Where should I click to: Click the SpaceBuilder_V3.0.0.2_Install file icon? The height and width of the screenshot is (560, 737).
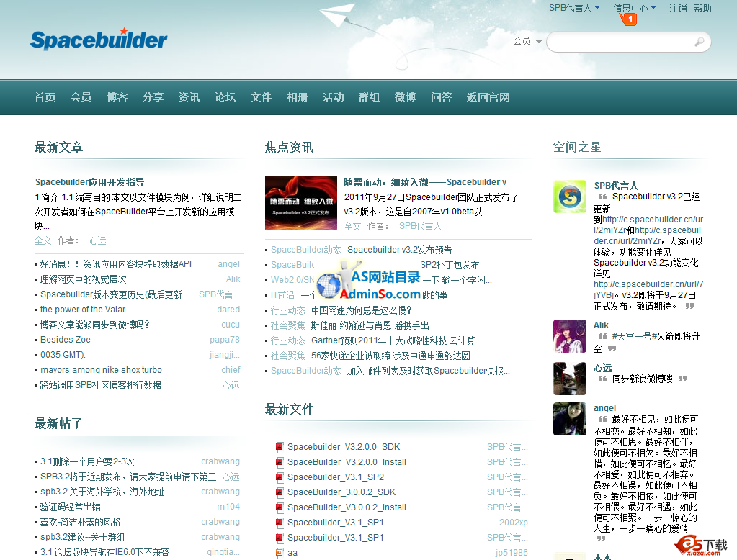click(280, 507)
